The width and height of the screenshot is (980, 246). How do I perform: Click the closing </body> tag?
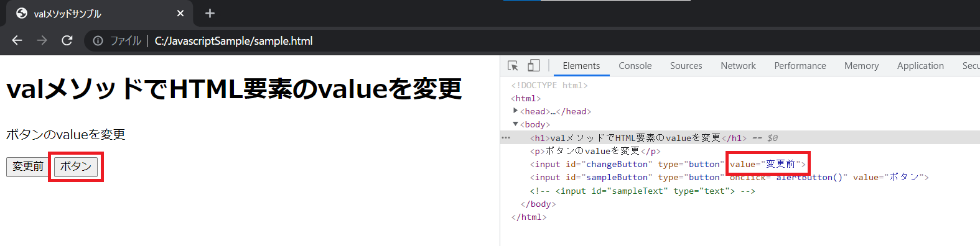538,204
